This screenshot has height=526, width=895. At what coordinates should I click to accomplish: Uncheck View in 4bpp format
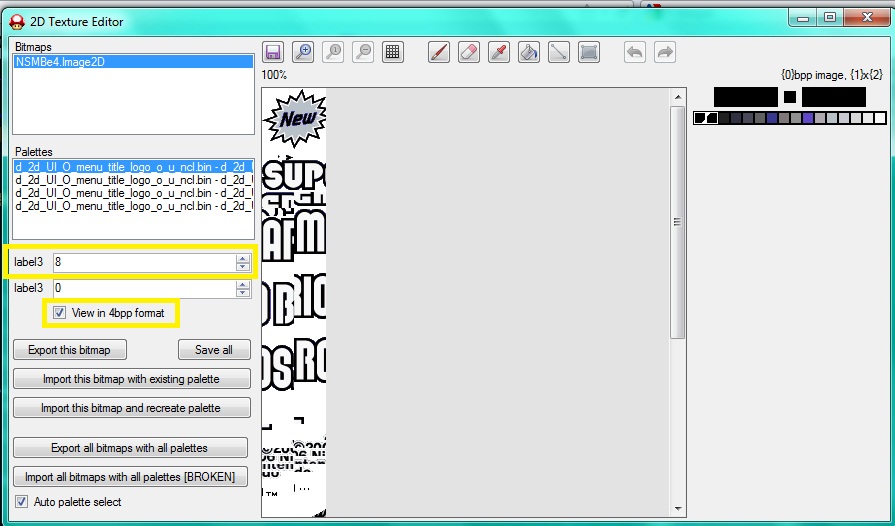(59, 313)
